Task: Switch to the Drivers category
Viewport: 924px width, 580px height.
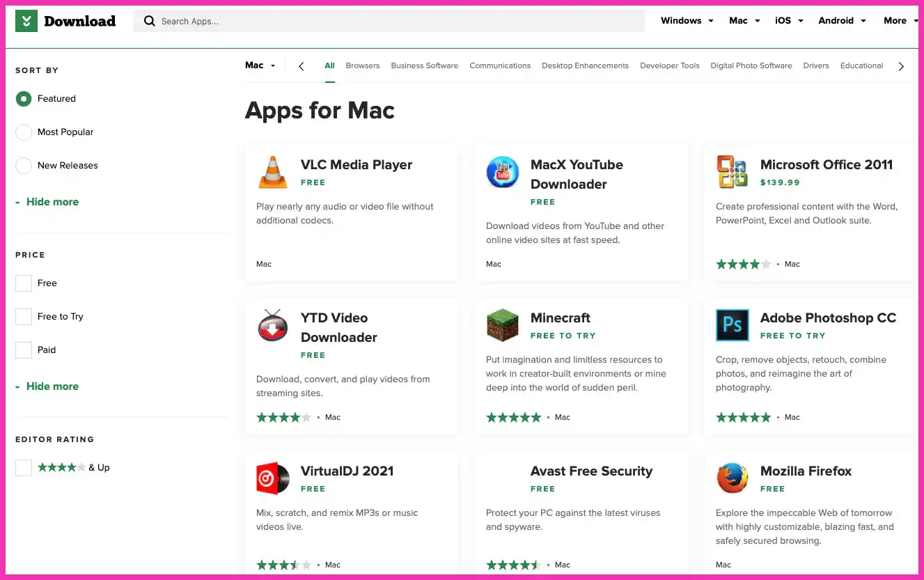Action: (x=816, y=65)
